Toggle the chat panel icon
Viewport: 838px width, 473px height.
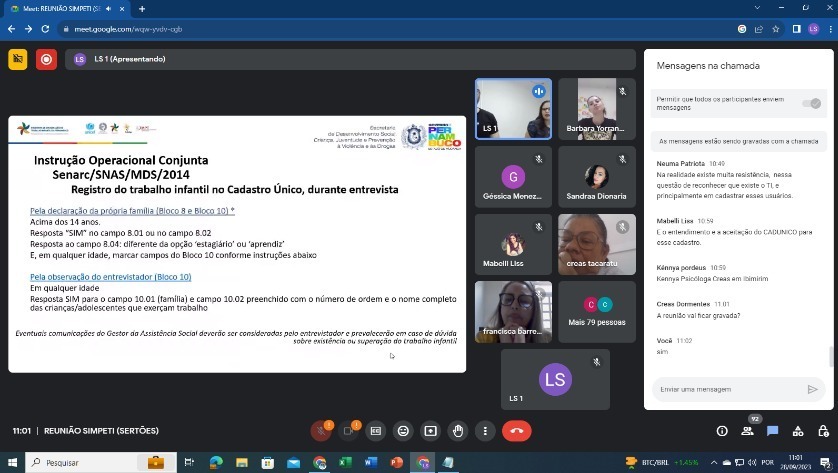coord(772,431)
